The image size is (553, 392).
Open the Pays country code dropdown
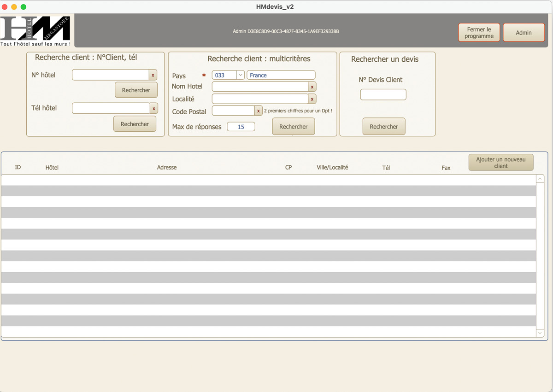click(240, 75)
